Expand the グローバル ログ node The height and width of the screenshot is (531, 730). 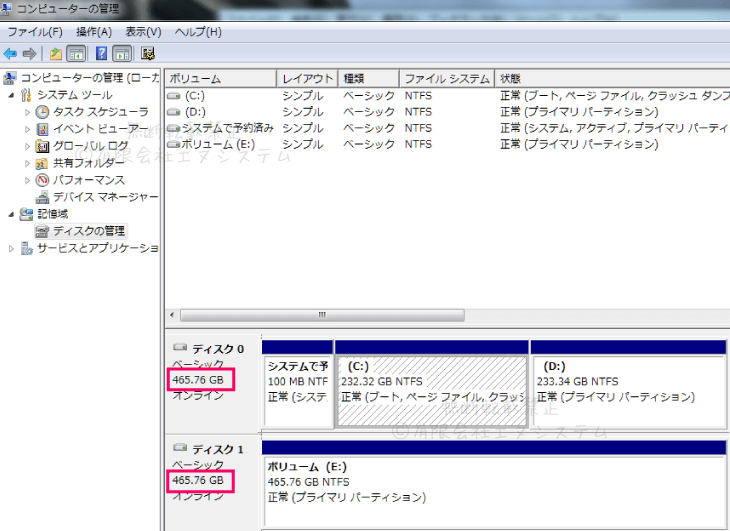tap(27, 146)
